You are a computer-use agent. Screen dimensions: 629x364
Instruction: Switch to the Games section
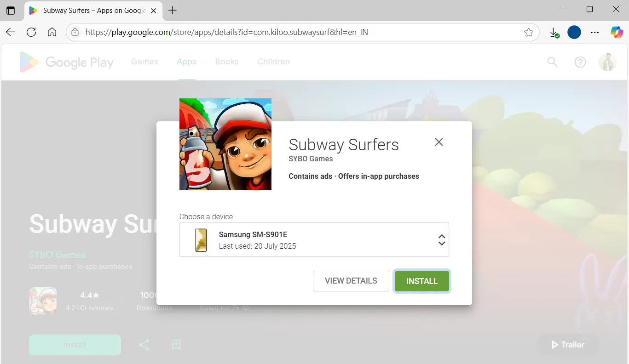tap(144, 62)
